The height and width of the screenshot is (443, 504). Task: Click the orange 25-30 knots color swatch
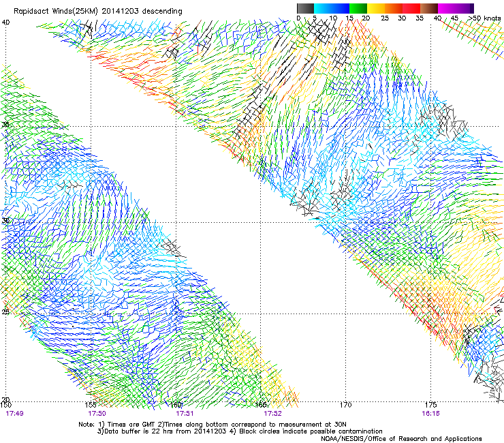point(394,8)
